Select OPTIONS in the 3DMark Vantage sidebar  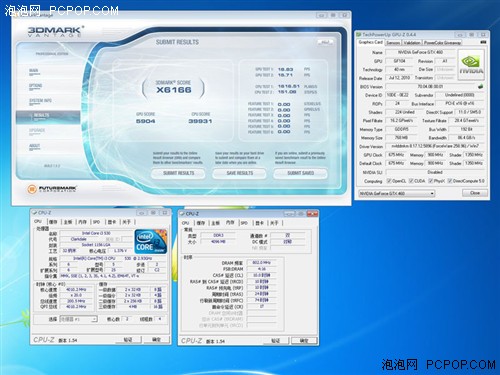point(36,86)
